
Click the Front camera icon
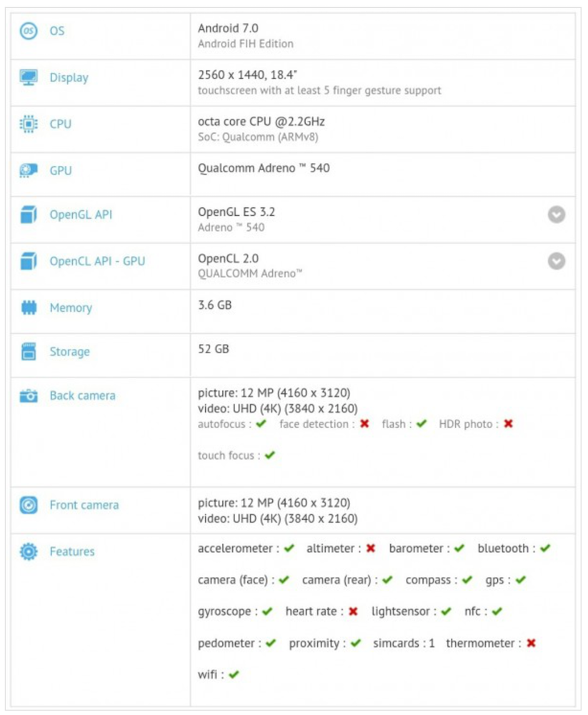[x=29, y=505]
